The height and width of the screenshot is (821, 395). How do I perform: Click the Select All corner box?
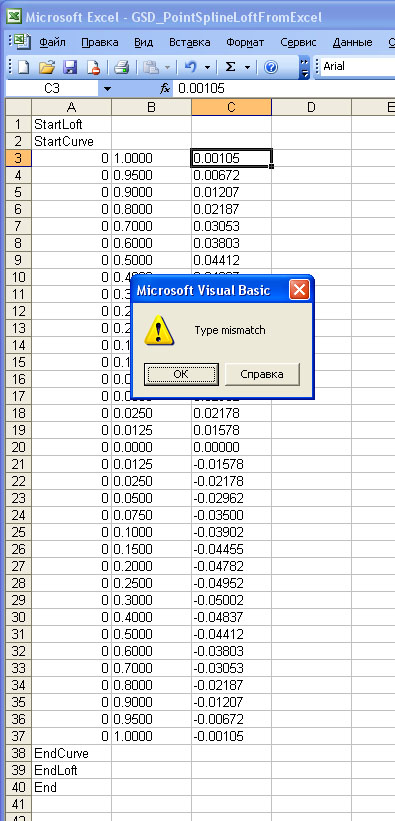(18, 107)
